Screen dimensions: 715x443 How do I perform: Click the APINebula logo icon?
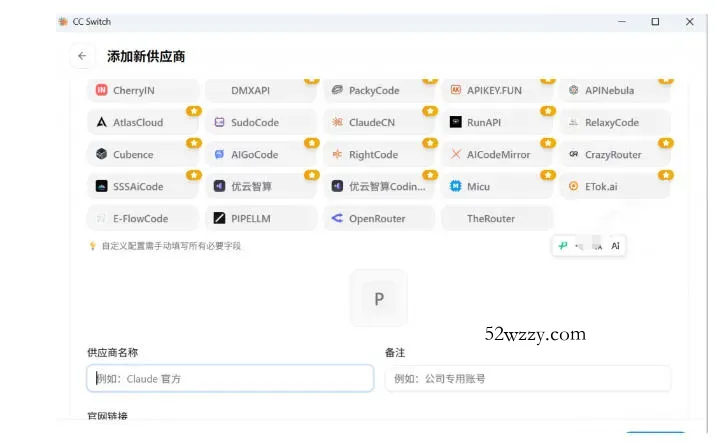(574, 90)
